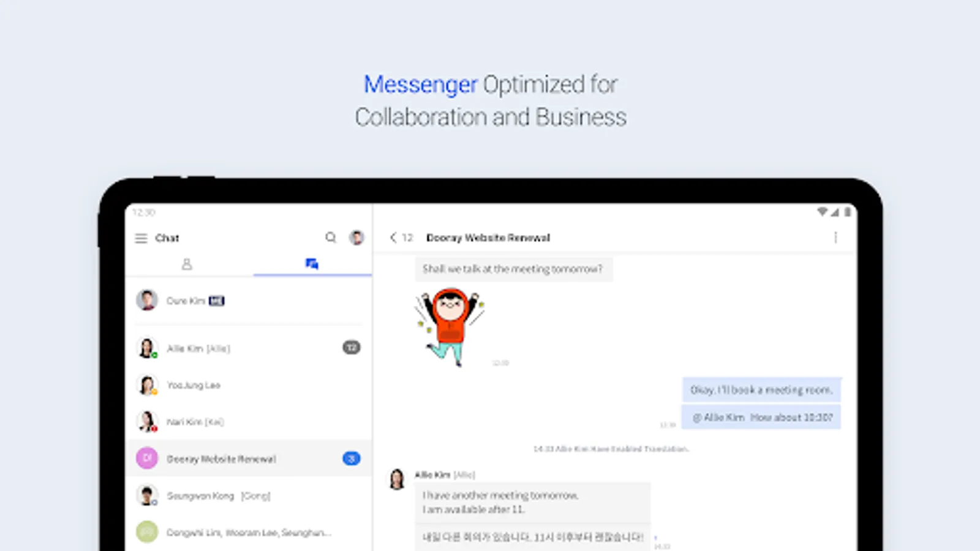The width and height of the screenshot is (980, 551).
Task: Click the Korean translated message bubble
Action: click(x=532, y=537)
